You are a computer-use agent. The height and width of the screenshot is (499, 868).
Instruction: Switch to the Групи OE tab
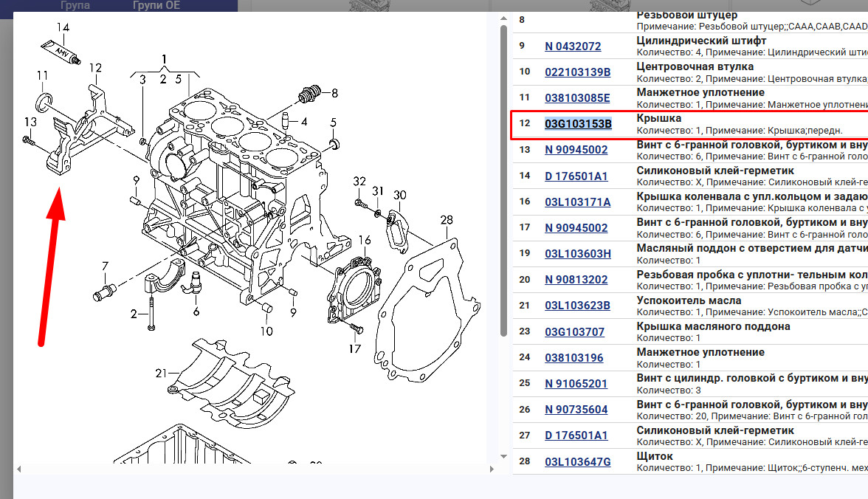click(x=158, y=5)
